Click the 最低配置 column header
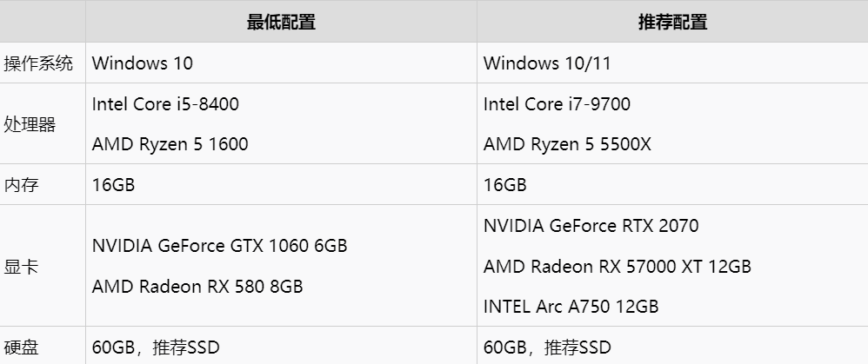 281,22
